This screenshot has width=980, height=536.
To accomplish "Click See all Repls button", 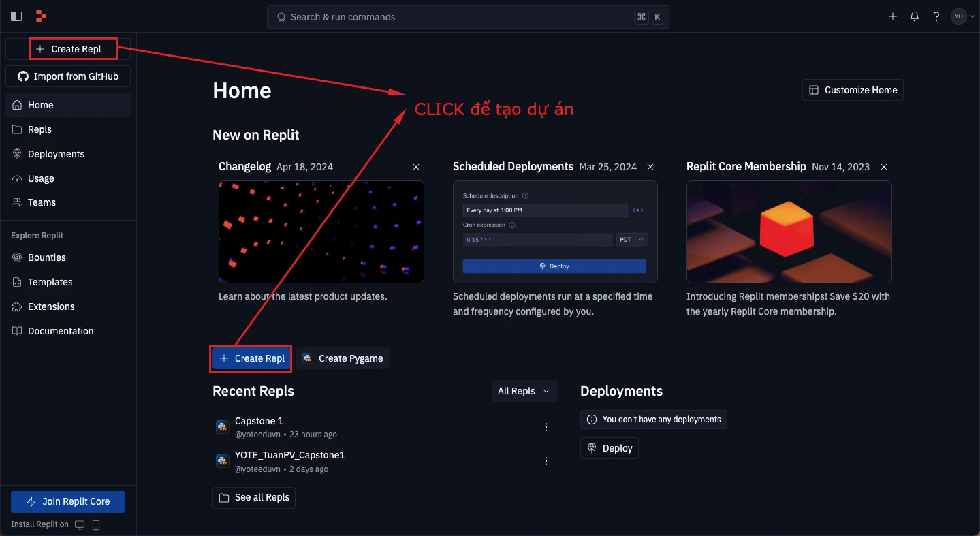I will click(254, 498).
